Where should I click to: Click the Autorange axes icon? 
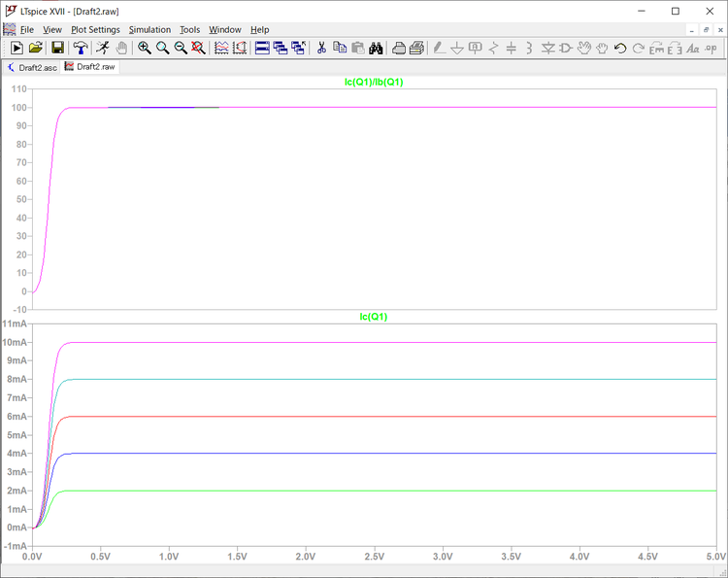[221, 48]
